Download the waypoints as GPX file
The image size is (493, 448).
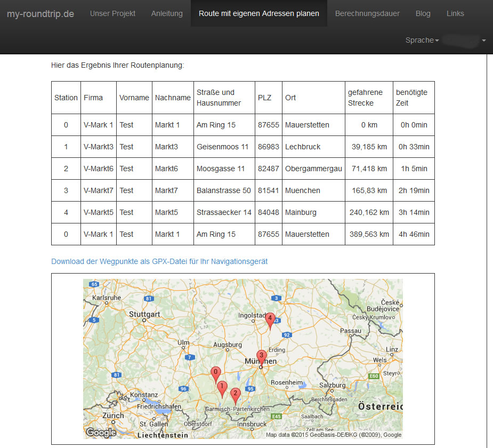[x=159, y=261]
